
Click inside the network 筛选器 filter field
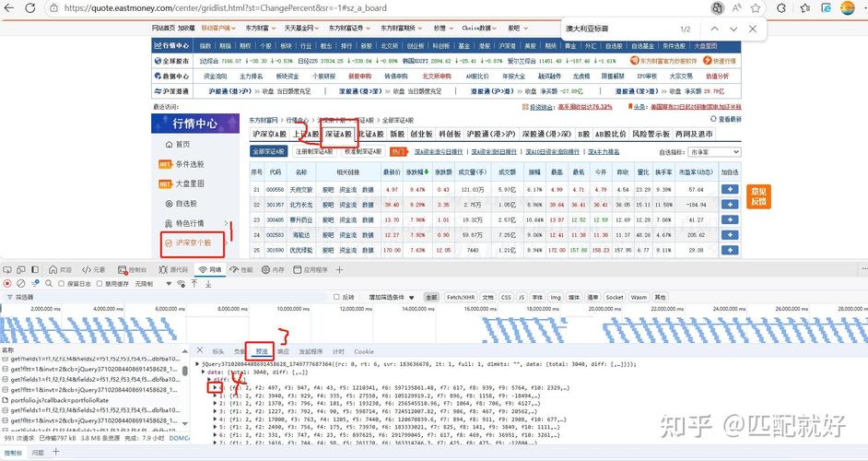click(x=166, y=297)
